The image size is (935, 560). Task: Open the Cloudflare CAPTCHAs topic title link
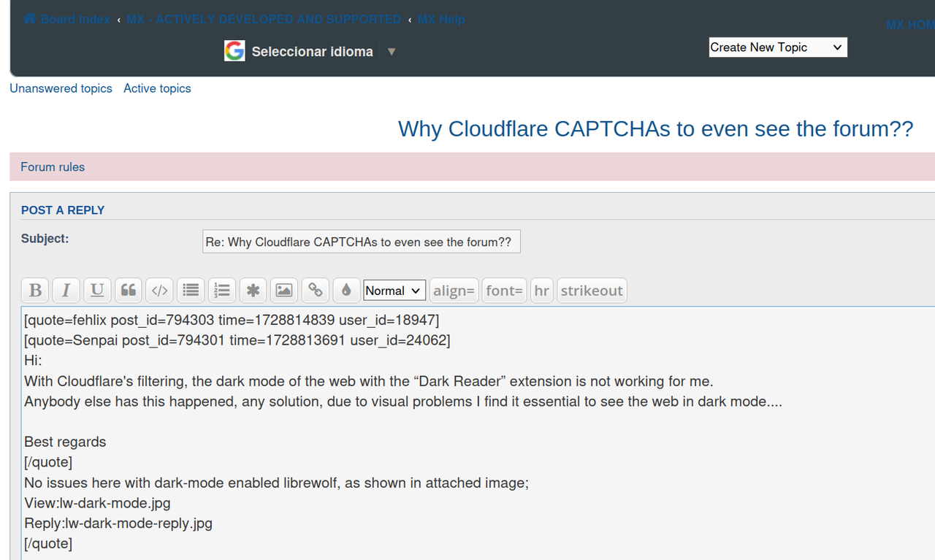pyautogui.click(x=655, y=129)
